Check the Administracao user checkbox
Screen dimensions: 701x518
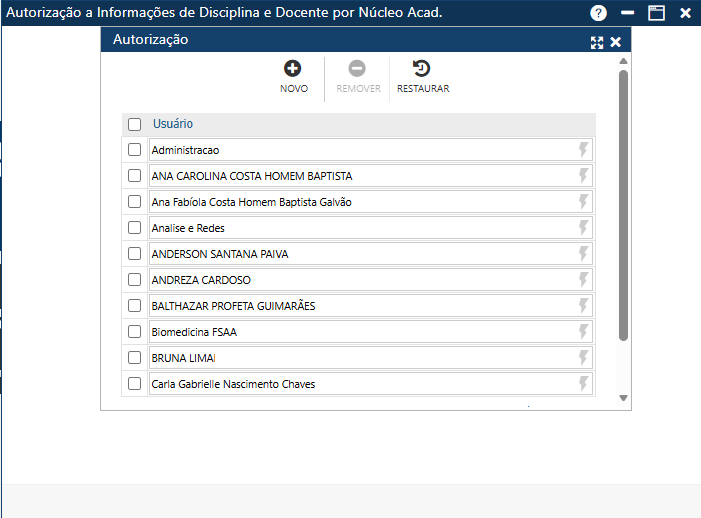click(135, 150)
